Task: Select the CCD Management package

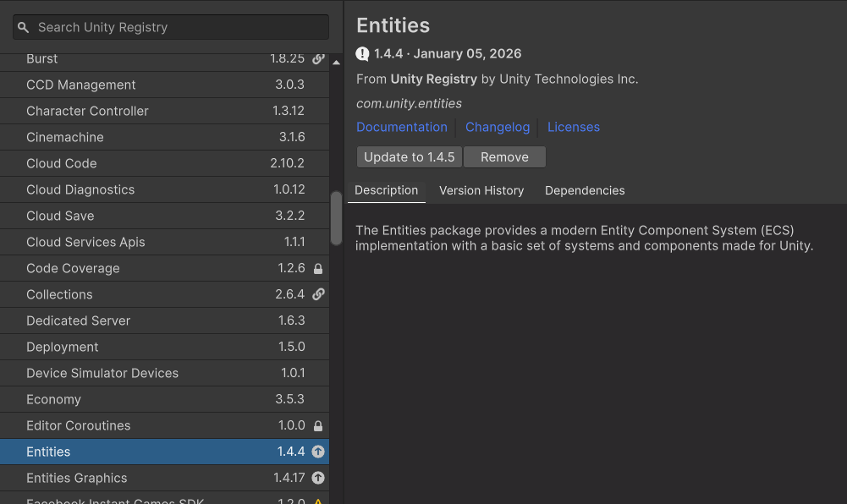Action: click(x=164, y=85)
